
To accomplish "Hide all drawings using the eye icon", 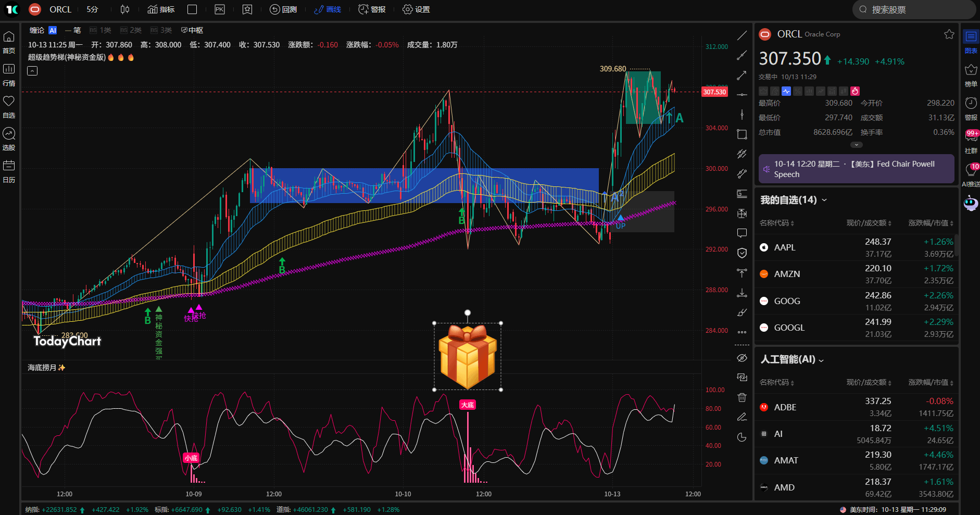I will point(742,358).
